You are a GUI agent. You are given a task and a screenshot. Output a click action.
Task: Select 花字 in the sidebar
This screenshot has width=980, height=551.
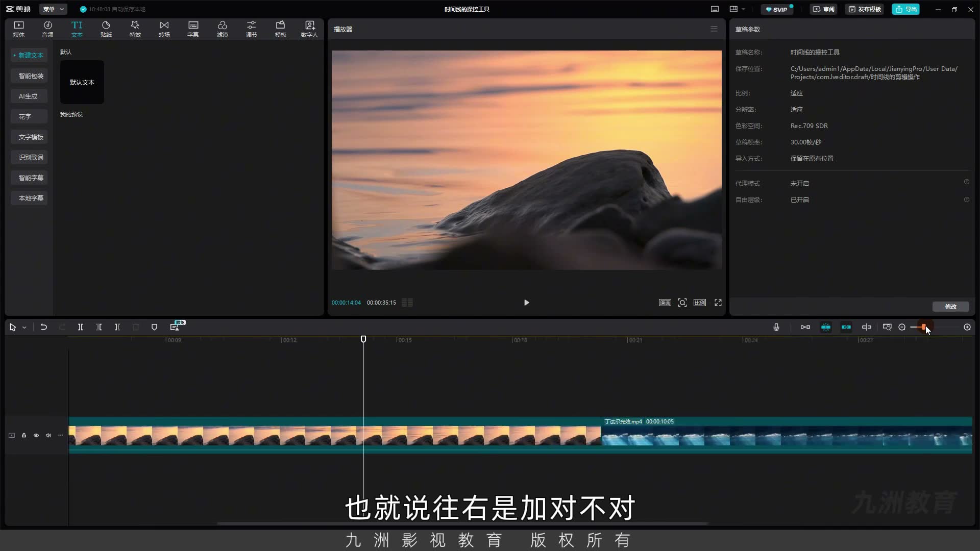click(x=29, y=116)
